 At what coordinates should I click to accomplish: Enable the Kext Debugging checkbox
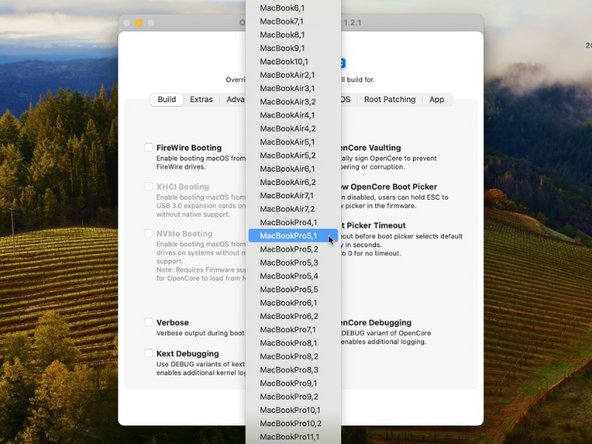149,353
